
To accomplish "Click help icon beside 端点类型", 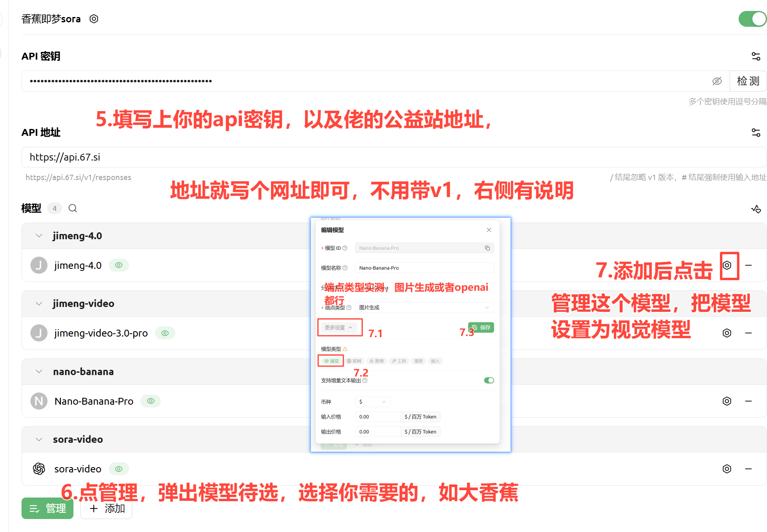I will (x=349, y=308).
